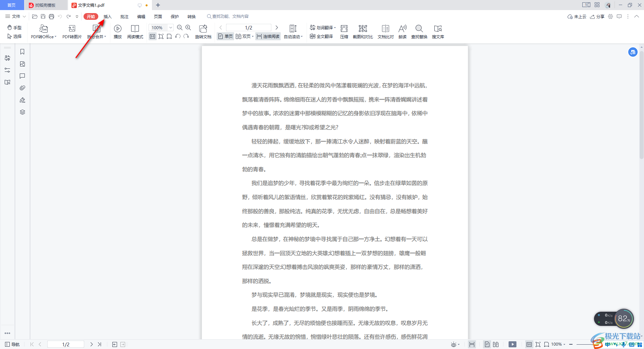This screenshot has height=349, width=644.
Task: Open comments panel in sidebar
Action: click(22, 76)
